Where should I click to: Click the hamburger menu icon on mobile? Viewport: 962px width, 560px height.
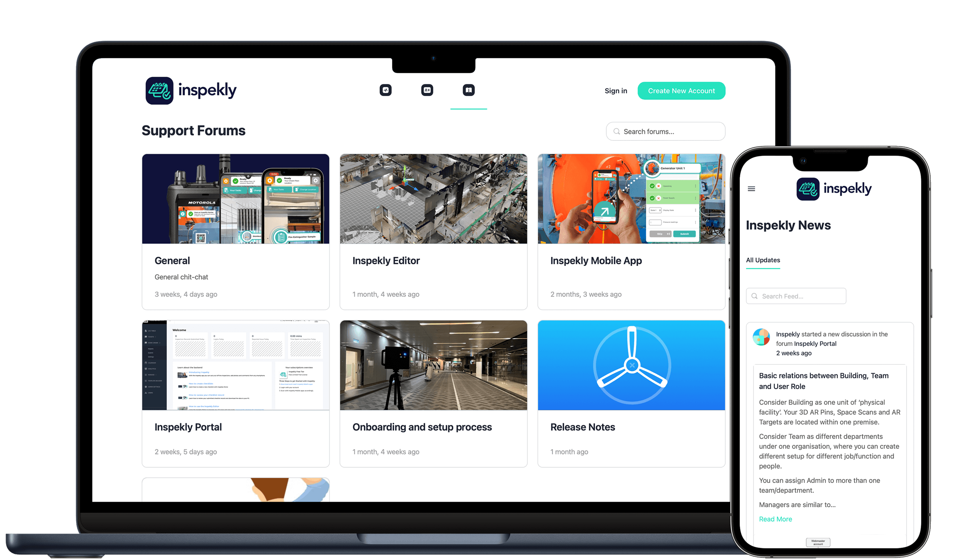[752, 189]
